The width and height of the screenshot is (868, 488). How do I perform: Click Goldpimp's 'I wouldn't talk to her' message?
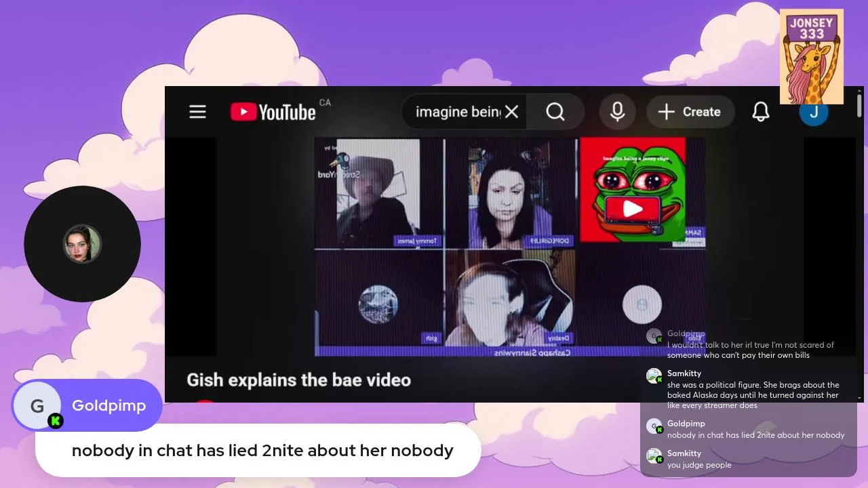750,350
